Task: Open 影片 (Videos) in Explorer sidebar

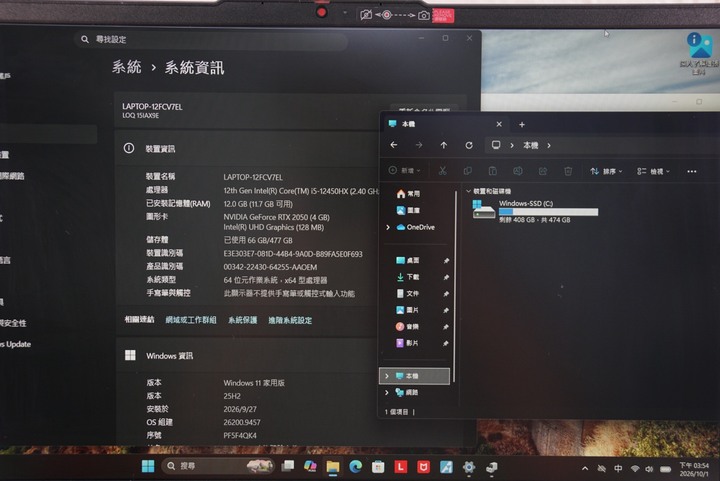Action: click(408, 343)
